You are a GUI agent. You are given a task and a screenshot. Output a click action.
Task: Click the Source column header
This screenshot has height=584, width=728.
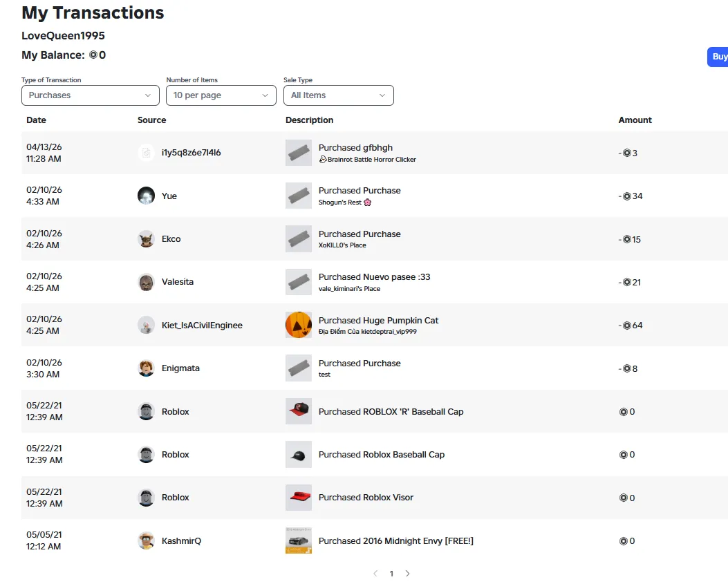pyautogui.click(x=152, y=120)
